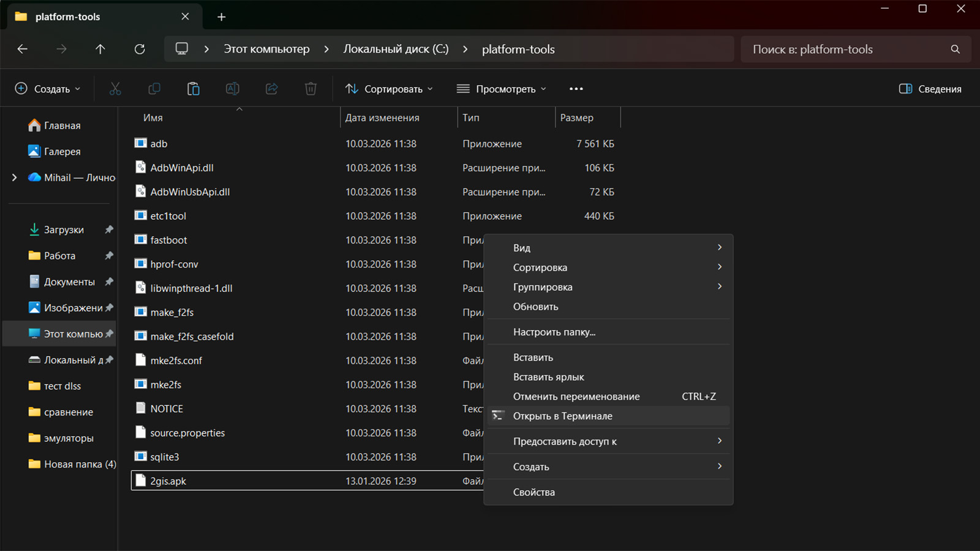Click the Cut scissors icon in toolbar
Screen dimensions: 980x551
(x=115, y=89)
